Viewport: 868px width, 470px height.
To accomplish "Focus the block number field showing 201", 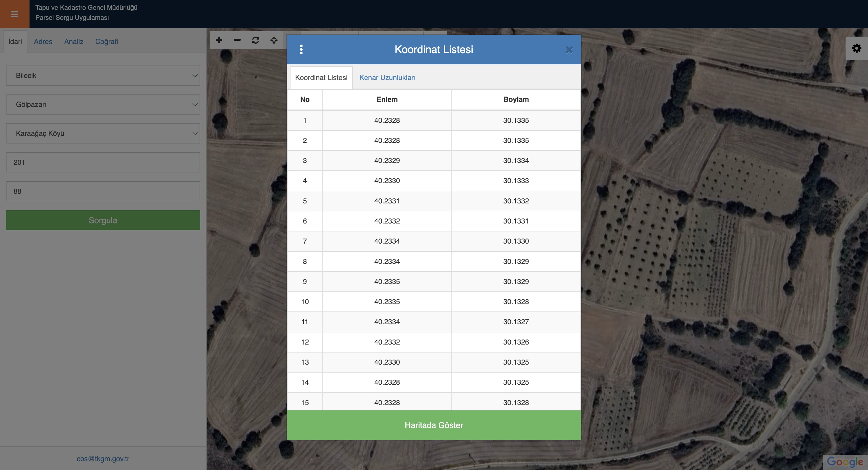I will click(x=103, y=162).
